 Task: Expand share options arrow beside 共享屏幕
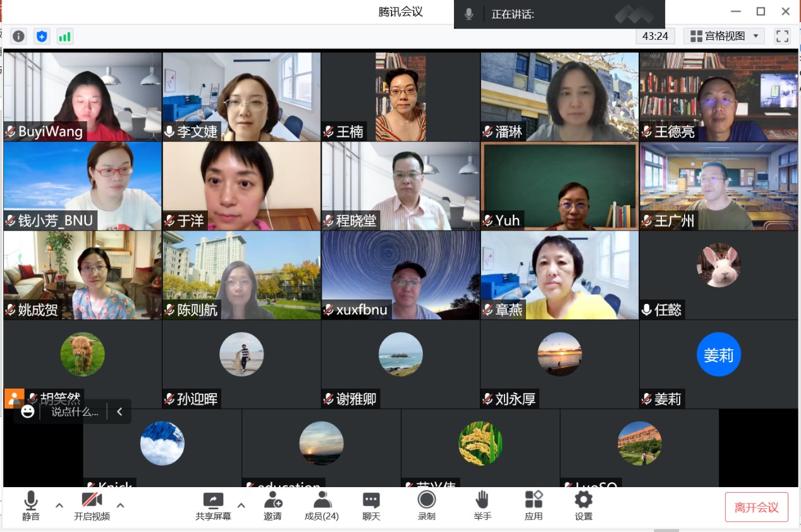[x=241, y=505]
